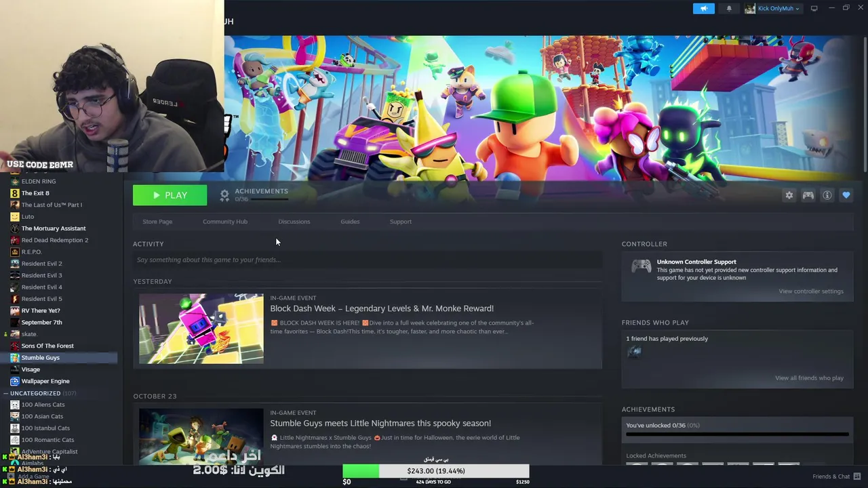Open the Guides tab
This screenshot has height=488, width=868.
pos(350,222)
